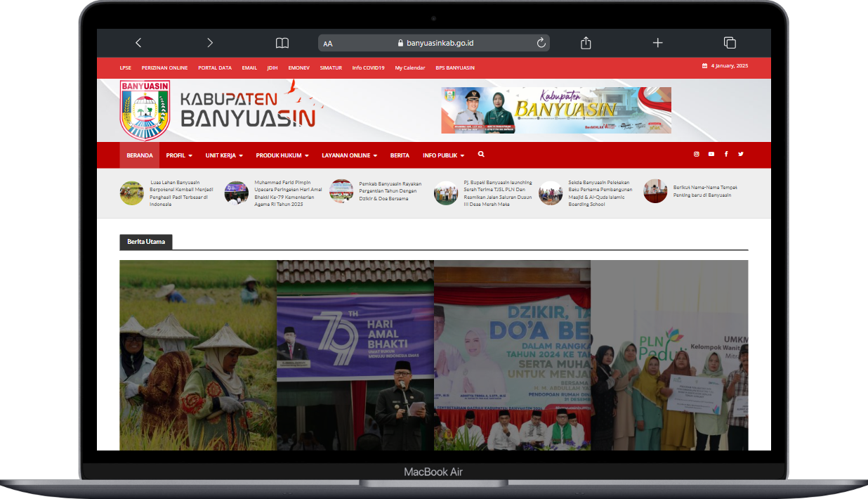Add a new tab with plus icon
This screenshot has height=499, width=868.
658,43
